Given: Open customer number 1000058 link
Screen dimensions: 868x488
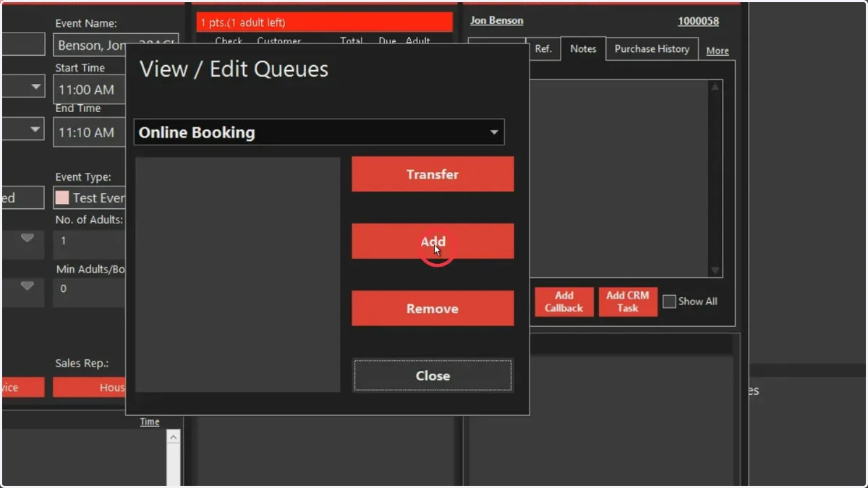Looking at the screenshot, I should click(x=698, y=21).
